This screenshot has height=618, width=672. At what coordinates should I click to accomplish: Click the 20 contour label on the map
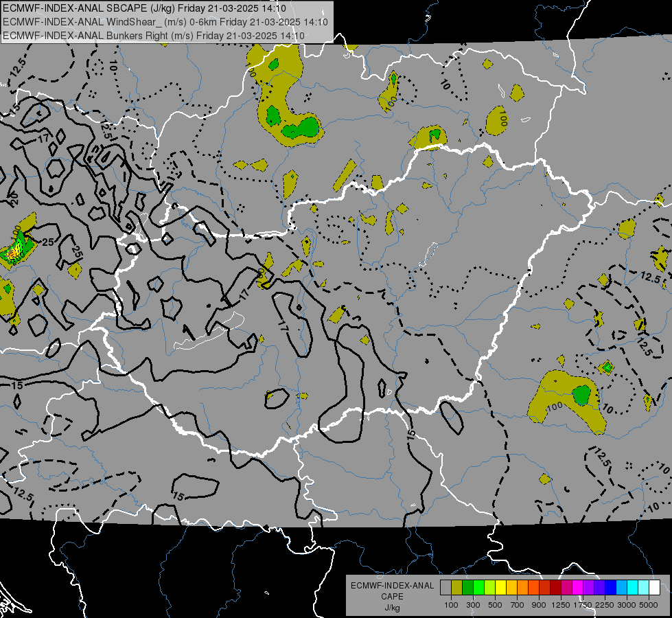[x=13, y=198]
